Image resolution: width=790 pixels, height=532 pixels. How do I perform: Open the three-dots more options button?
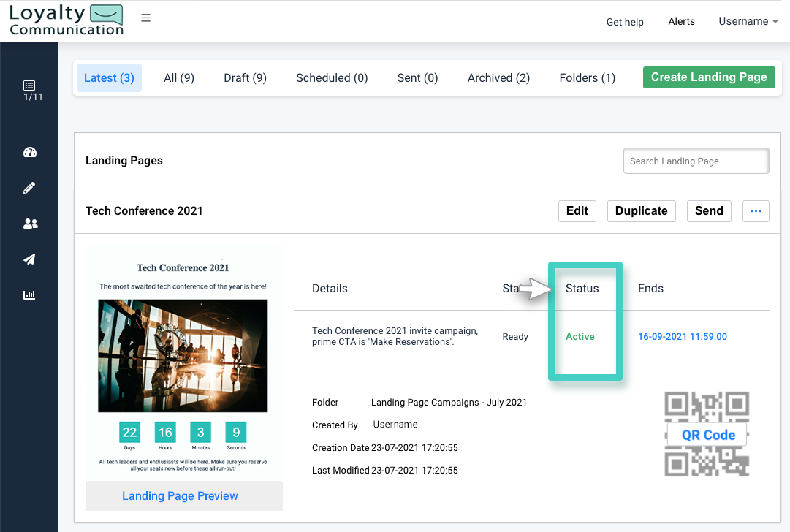[756, 211]
